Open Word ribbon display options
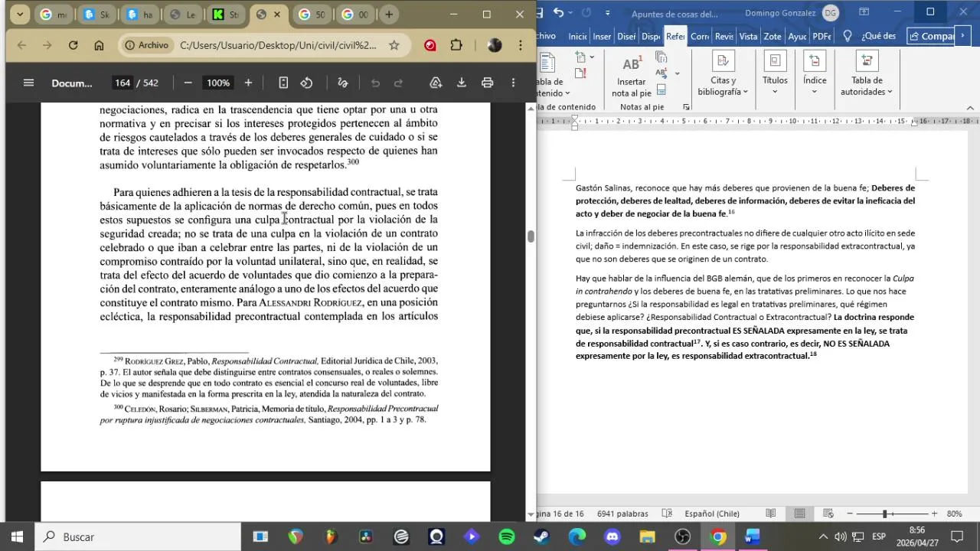This screenshot has width=980, height=551. (864, 12)
